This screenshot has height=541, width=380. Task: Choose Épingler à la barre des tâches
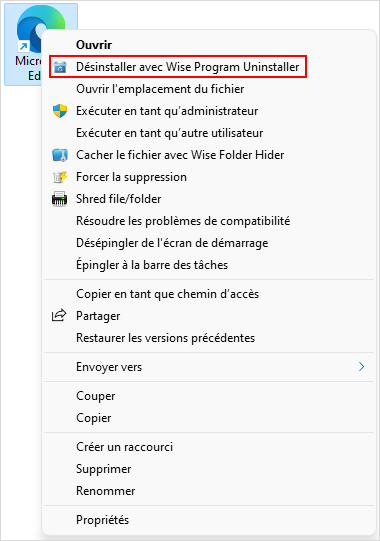click(x=152, y=265)
